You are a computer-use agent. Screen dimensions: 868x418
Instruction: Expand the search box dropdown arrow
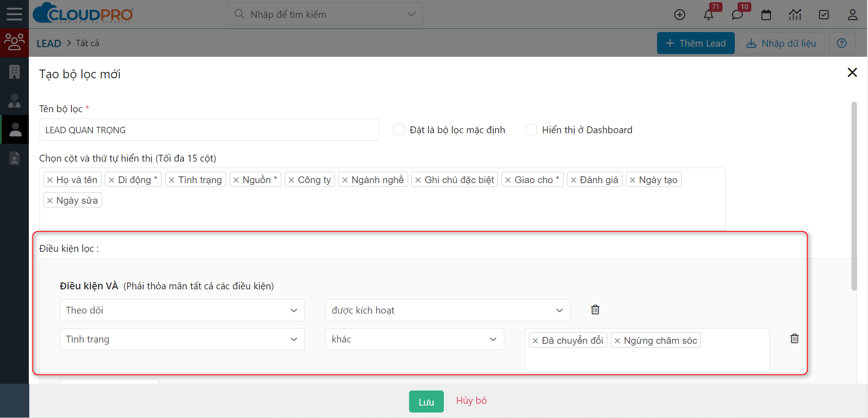tap(411, 14)
